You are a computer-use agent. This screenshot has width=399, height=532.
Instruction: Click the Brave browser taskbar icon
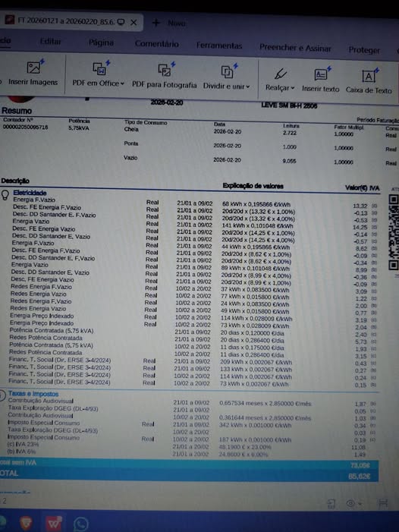(26, 523)
